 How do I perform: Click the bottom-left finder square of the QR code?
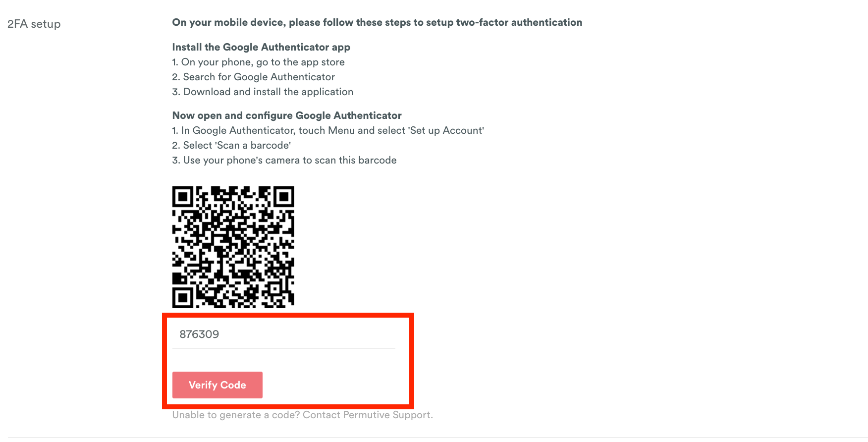pyautogui.click(x=183, y=298)
